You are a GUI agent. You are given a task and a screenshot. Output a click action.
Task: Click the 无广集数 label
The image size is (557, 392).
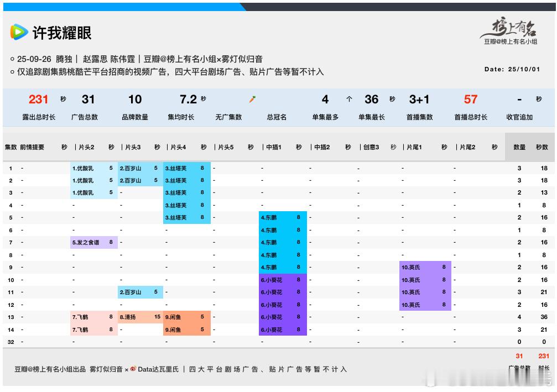(x=228, y=117)
